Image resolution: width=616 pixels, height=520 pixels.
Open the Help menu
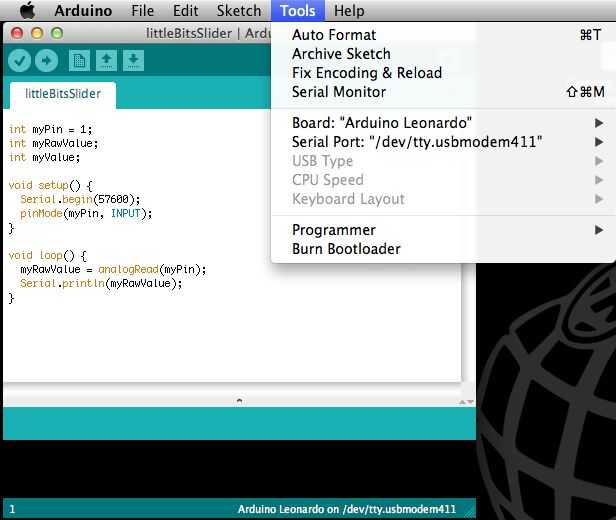[349, 11]
